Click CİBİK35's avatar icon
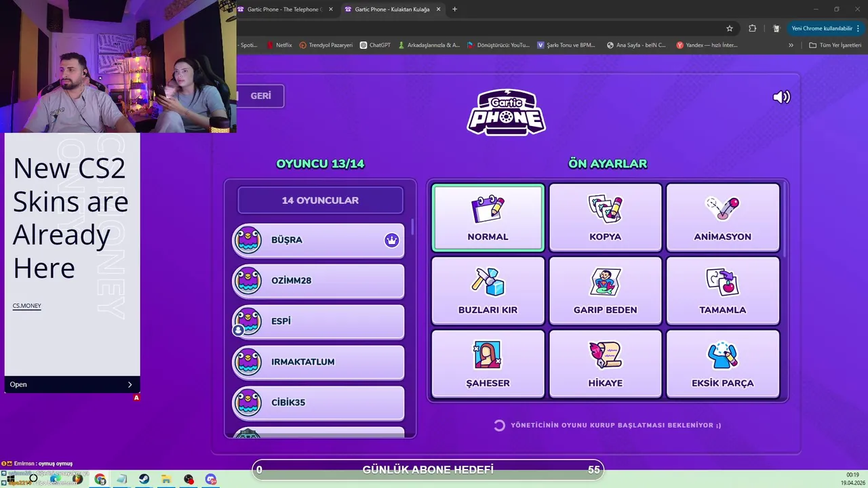Screen dimensions: 868x488 tap(248, 403)
